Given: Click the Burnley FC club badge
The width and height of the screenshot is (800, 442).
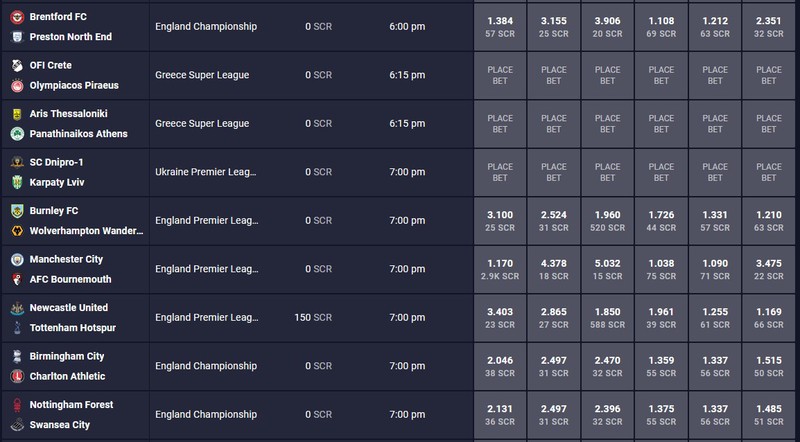Looking at the screenshot, I should pos(17,211).
